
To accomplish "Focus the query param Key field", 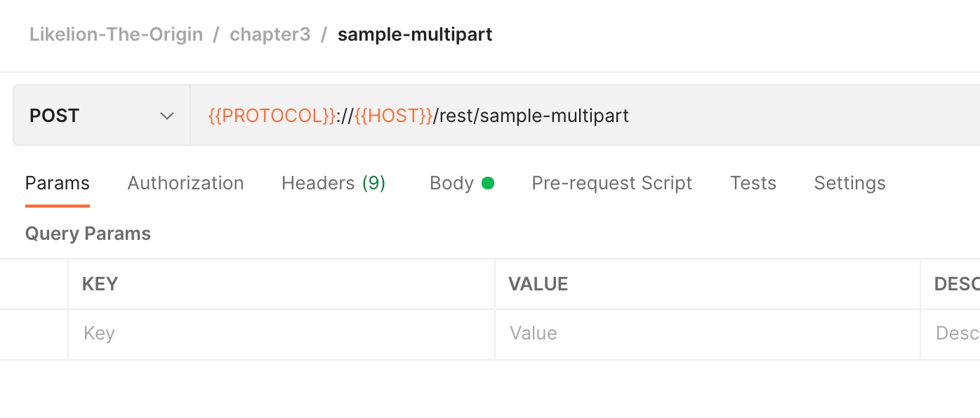I will (281, 333).
